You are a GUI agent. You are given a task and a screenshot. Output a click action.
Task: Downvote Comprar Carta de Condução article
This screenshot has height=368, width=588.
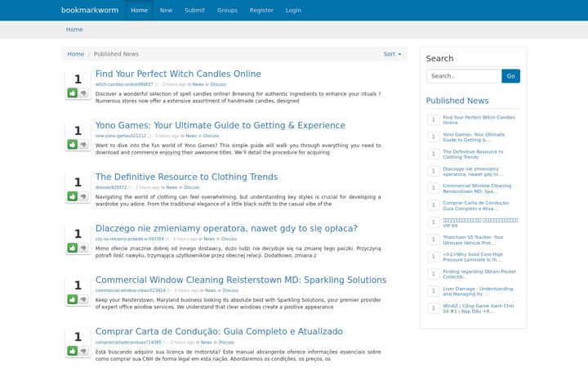tap(83, 351)
